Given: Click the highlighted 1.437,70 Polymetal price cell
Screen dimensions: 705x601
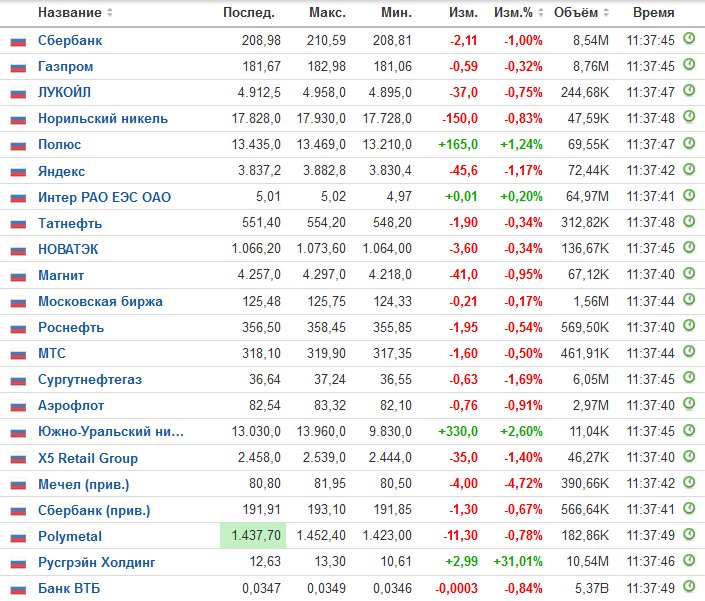Looking at the screenshot, I should pyautogui.click(x=253, y=535).
